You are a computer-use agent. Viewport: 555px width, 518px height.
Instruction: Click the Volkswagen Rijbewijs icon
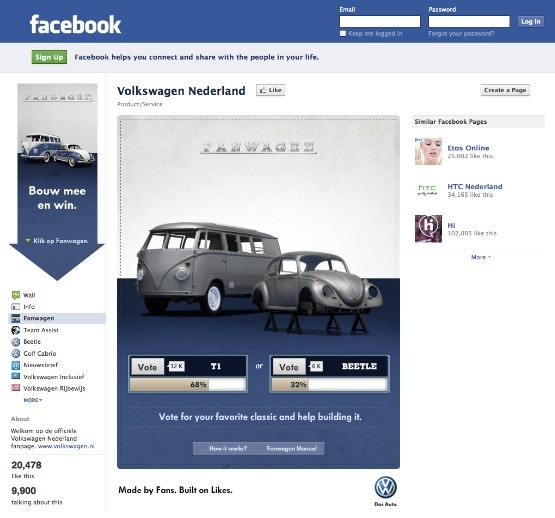[x=16, y=388]
